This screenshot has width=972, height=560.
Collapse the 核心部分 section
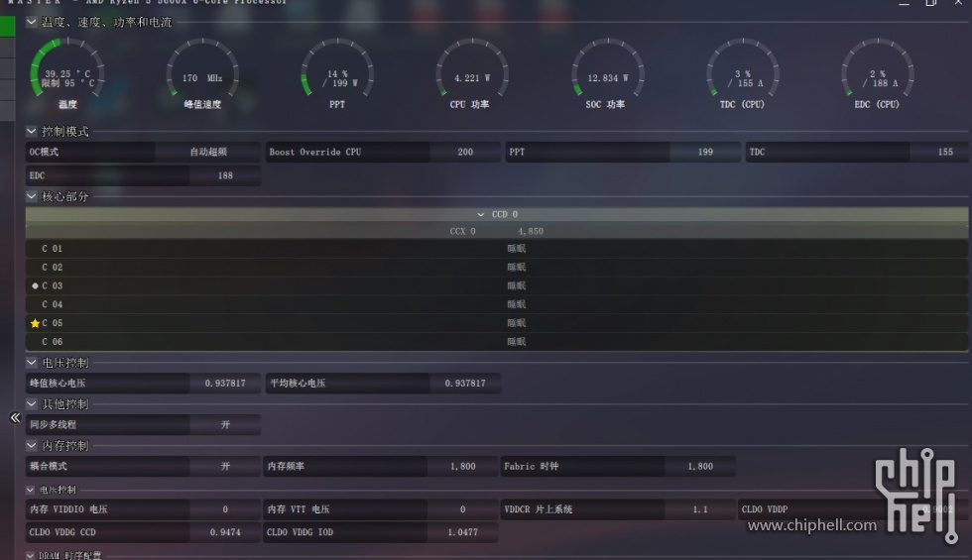click(x=31, y=196)
